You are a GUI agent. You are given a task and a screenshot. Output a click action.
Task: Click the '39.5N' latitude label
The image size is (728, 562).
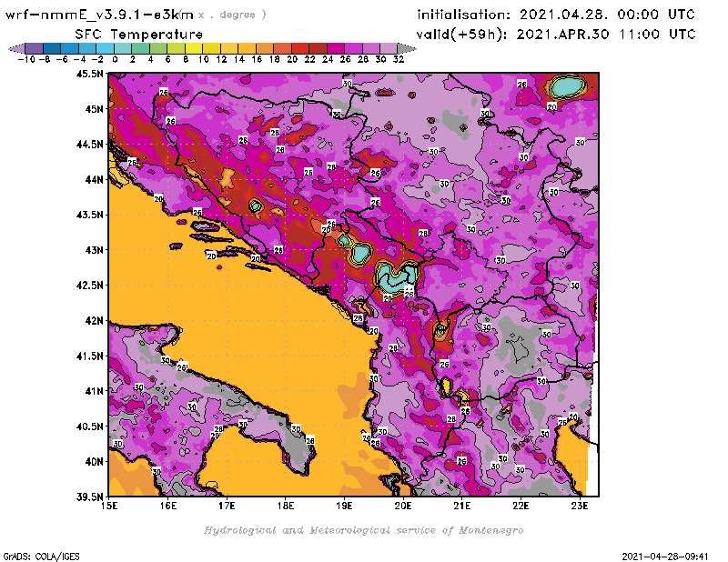90,497
